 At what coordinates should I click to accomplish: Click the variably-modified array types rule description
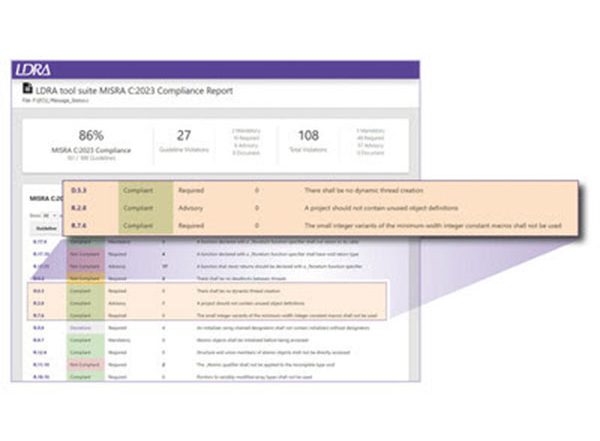point(254,377)
